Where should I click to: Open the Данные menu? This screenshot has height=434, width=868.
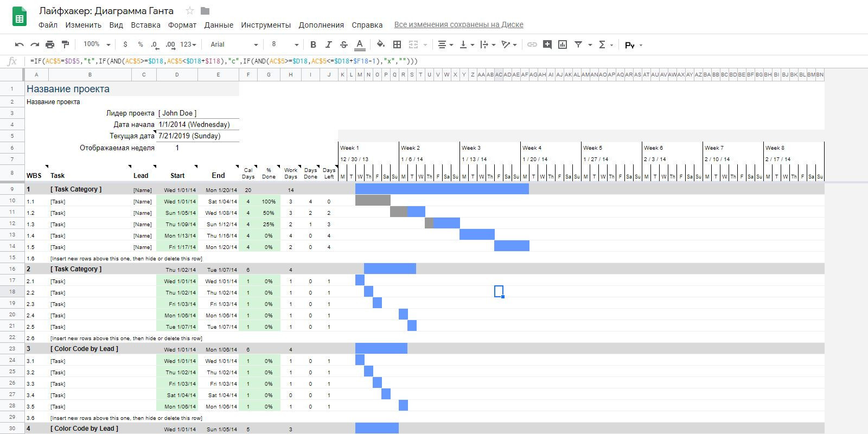pos(219,25)
